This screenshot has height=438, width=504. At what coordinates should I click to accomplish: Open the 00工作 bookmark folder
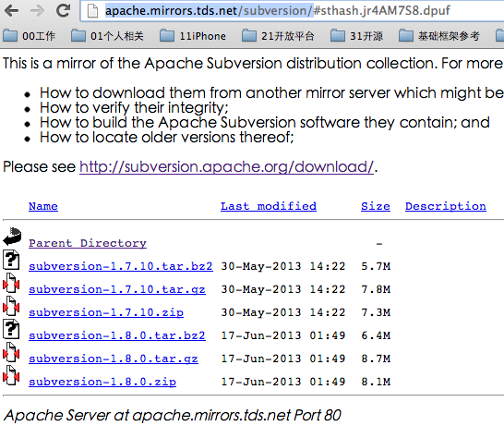point(30,36)
